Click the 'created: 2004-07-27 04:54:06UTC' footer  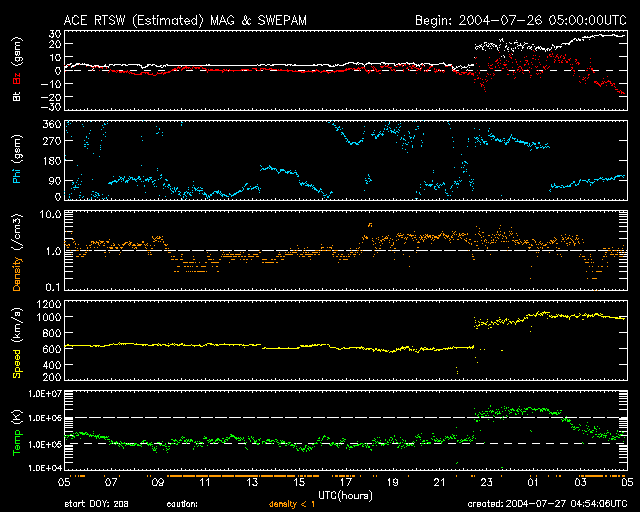point(547,504)
